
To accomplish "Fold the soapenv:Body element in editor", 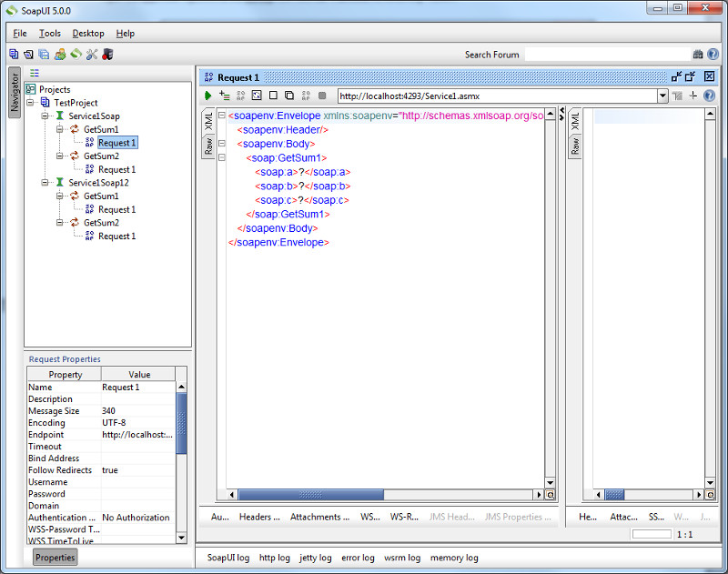I will (x=222, y=144).
